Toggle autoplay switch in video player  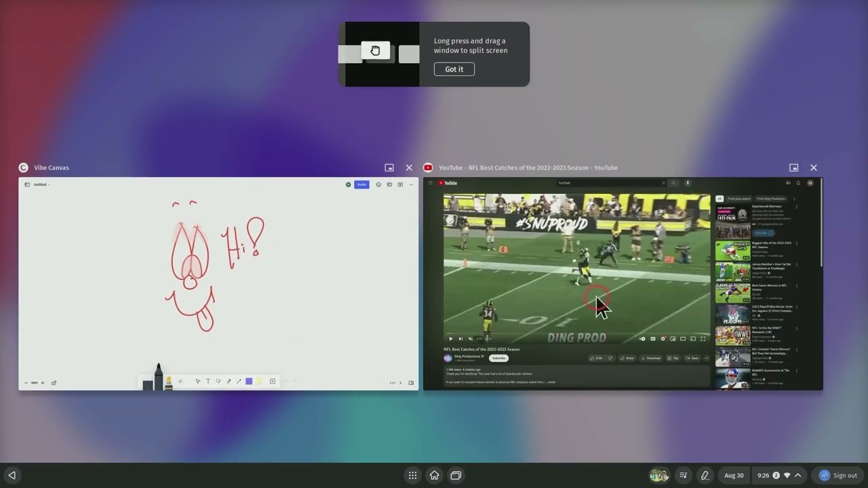[x=642, y=339]
